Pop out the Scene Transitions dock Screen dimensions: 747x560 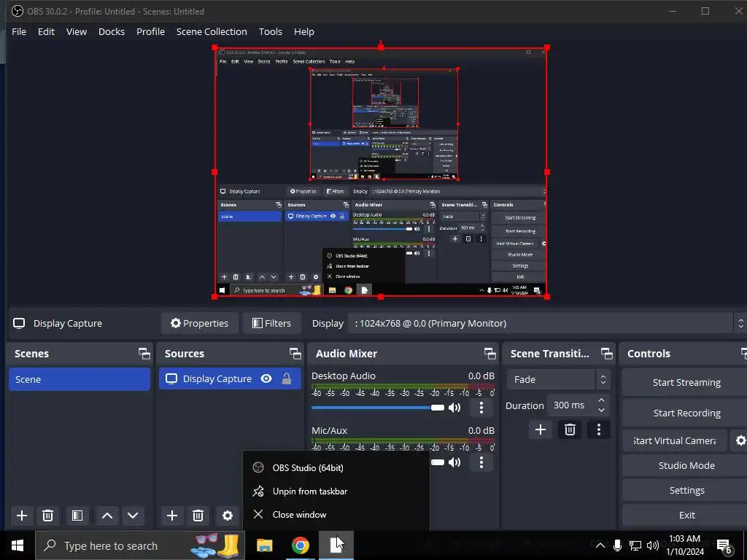(606, 354)
